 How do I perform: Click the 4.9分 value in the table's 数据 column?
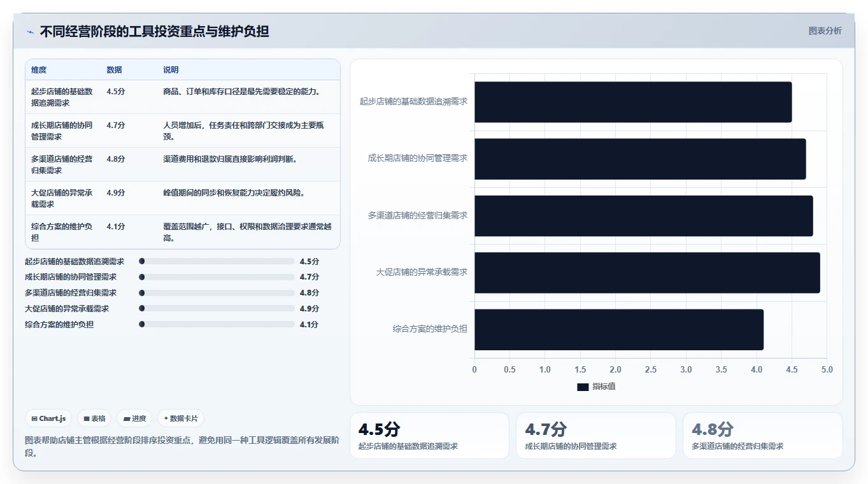pos(116,192)
